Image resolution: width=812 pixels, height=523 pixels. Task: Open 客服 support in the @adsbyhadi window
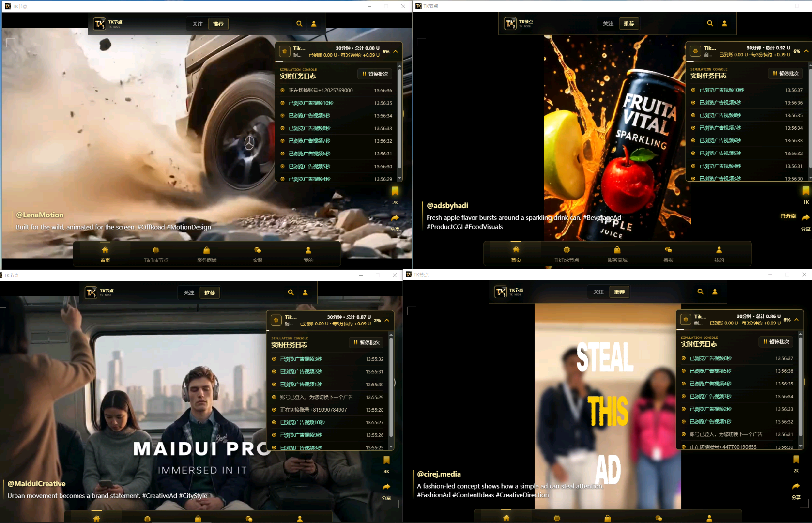click(x=668, y=254)
